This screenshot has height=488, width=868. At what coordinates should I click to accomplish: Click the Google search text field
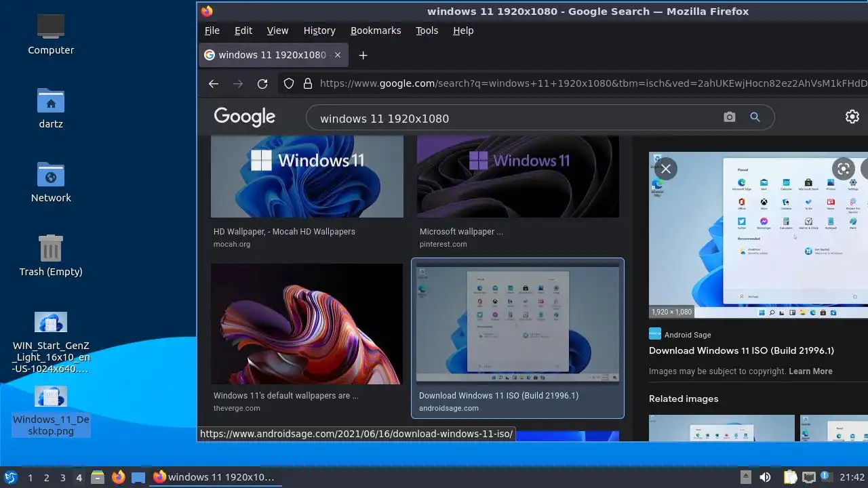[x=515, y=118]
